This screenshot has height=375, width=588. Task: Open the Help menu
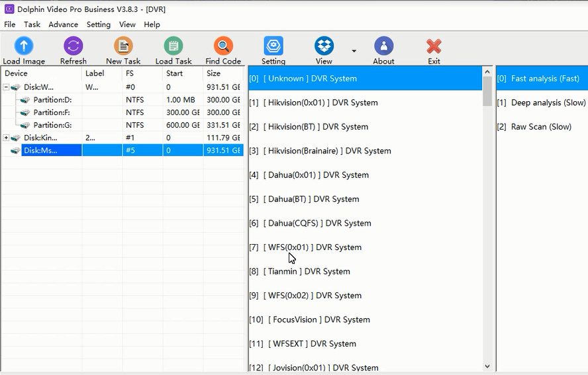coord(152,24)
